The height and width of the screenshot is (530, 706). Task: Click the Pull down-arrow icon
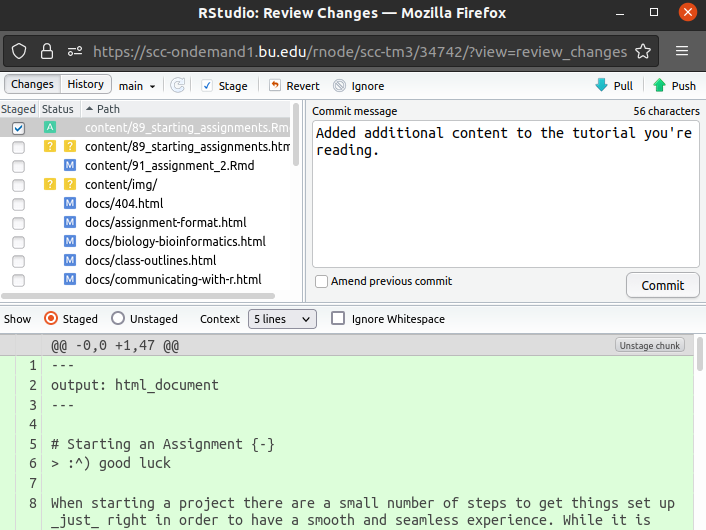[x=601, y=86]
